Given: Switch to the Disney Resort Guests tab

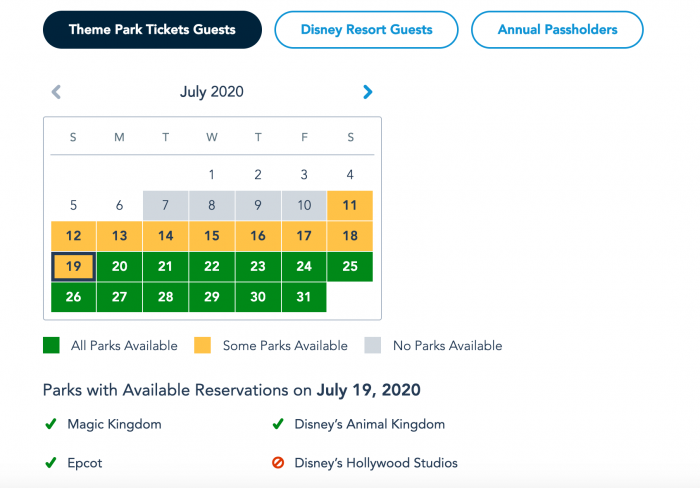Looking at the screenshot, I should (x=366, y=30).
